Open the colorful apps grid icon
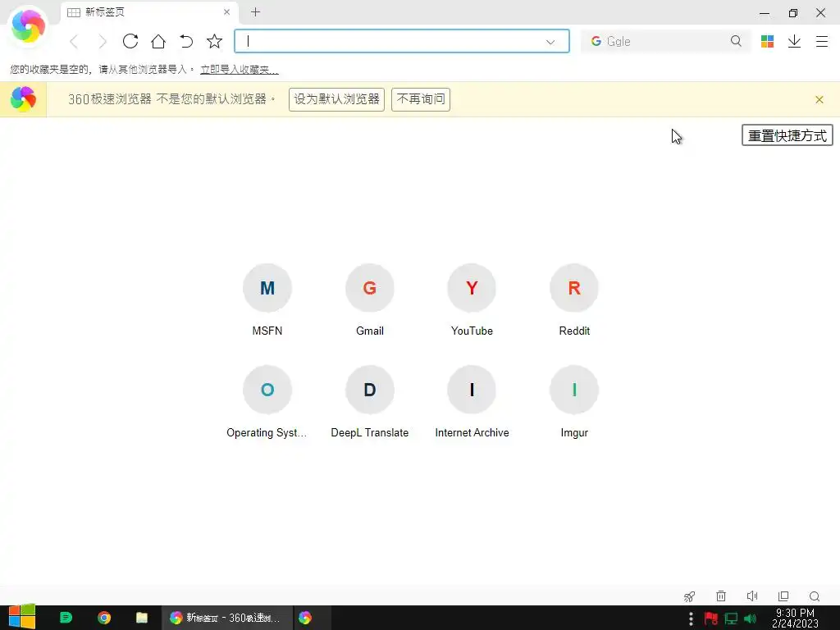This screenshot has width=840, height=630. (767, 41)
